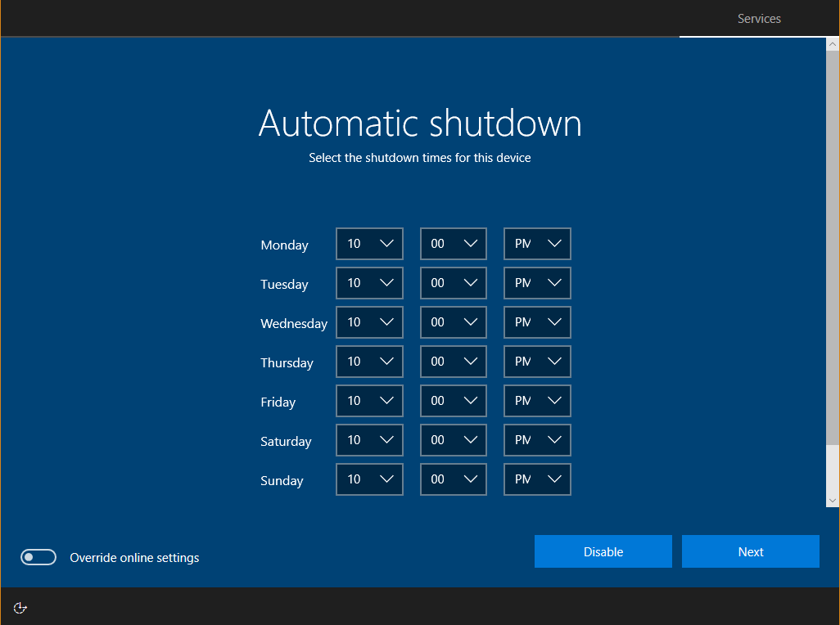Click the scrollbar down arrow

point(833,500)
